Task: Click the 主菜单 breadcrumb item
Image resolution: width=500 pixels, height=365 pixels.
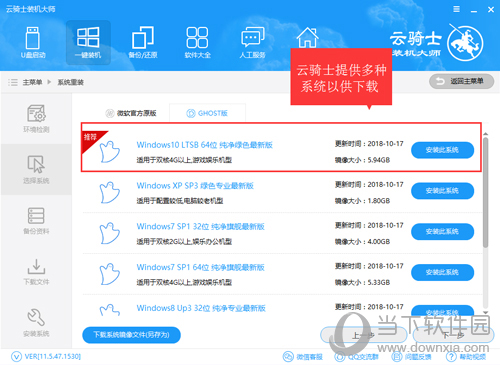Action: pos(32,82)
